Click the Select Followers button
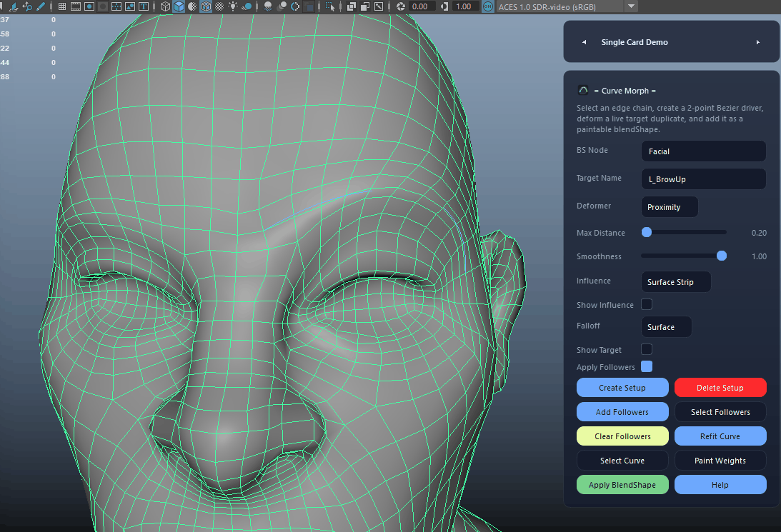781x532 pixels. [x=720, y=412]
